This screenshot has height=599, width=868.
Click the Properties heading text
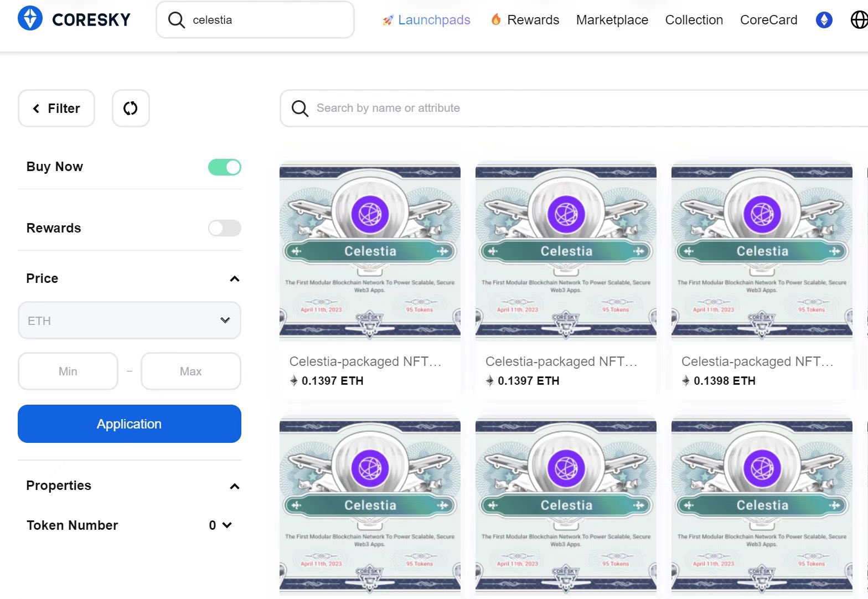(x=59, y=486)
